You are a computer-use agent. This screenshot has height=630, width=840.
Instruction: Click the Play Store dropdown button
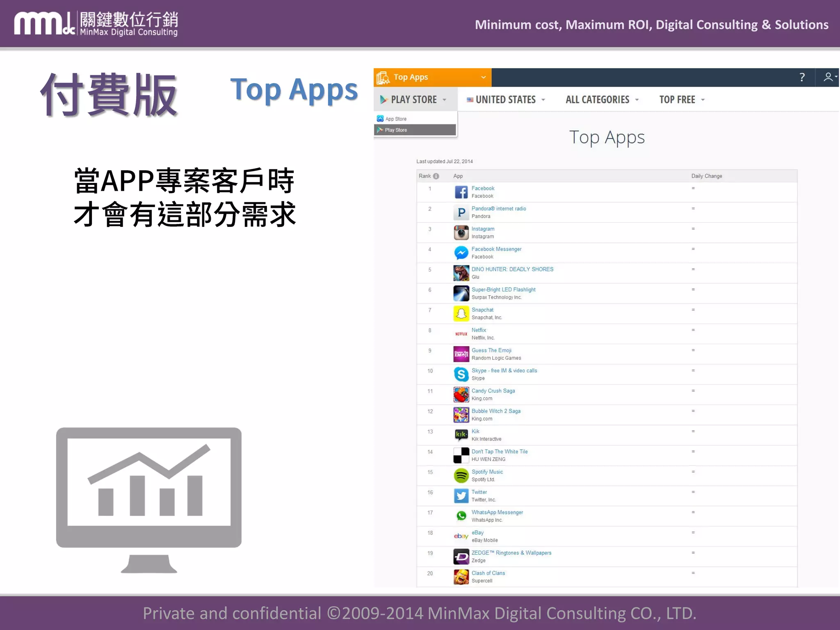click(x=413, y=100)
